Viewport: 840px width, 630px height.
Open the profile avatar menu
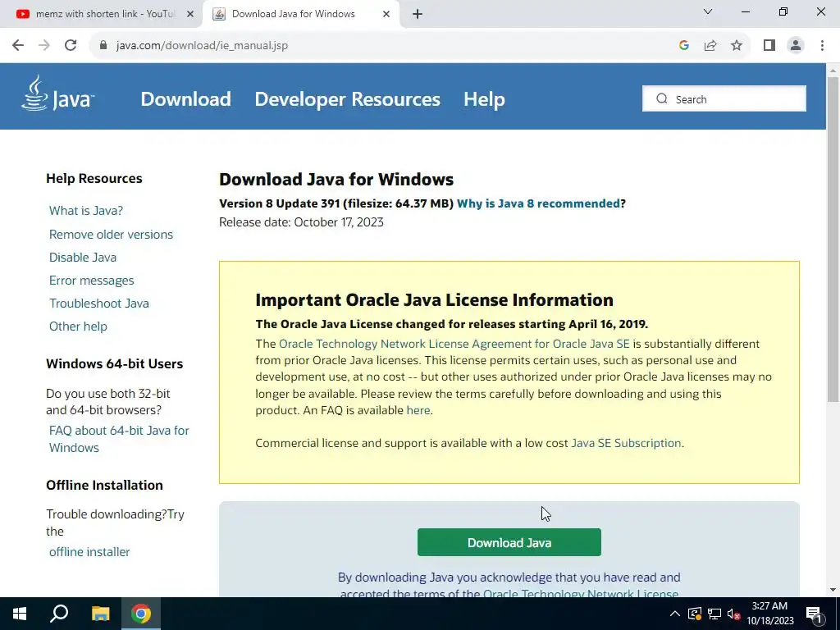click(796, 46)
